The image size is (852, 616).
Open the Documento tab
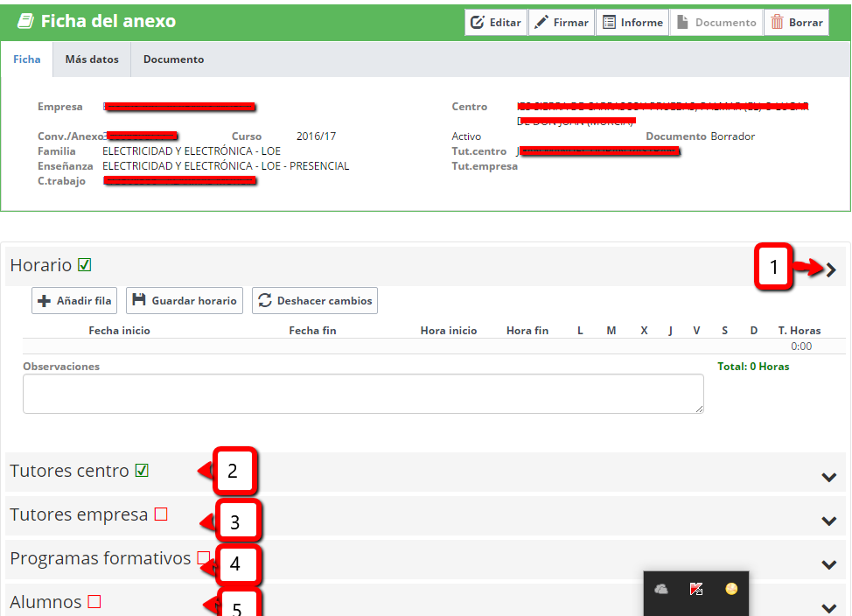tap(173, 59)
